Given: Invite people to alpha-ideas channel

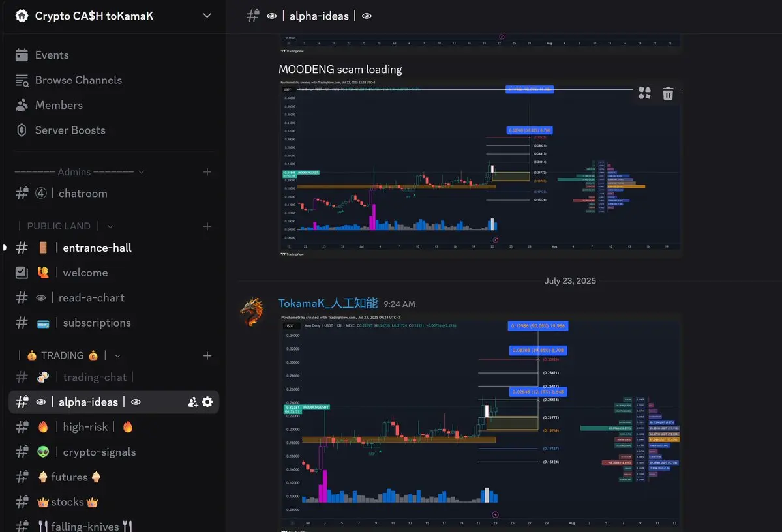Looking at the screenshot, I should [x=192, y=402].
